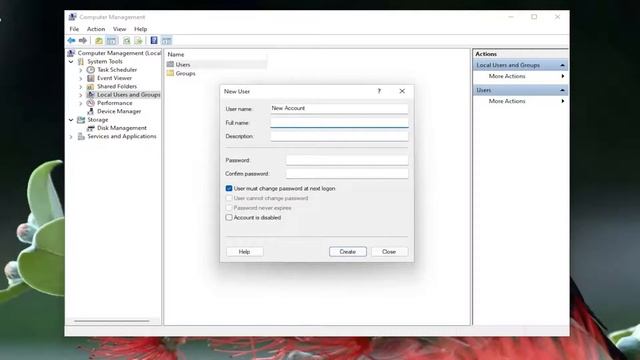This screenshot has width=640, height=360.
Task: Toggle the Show/Hide Action Pane toolbar icon
Action: (167, 40)
